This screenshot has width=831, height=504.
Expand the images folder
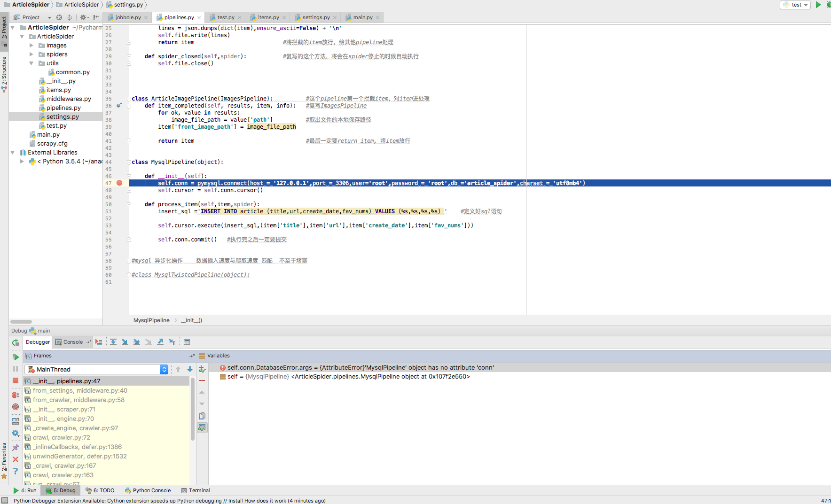(31, 46)
